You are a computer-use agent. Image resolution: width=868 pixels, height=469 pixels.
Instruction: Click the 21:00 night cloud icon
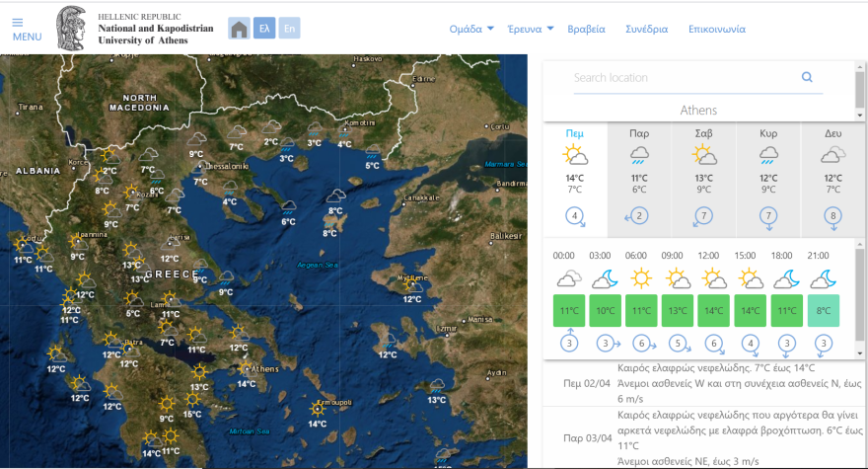pos(823,278)
